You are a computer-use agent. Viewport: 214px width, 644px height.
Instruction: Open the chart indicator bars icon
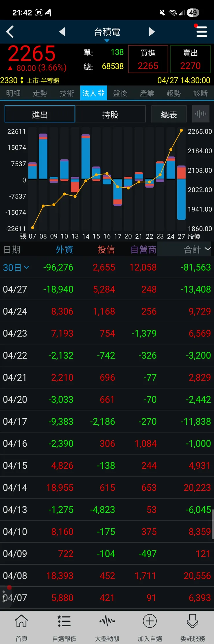pos(201,114)
